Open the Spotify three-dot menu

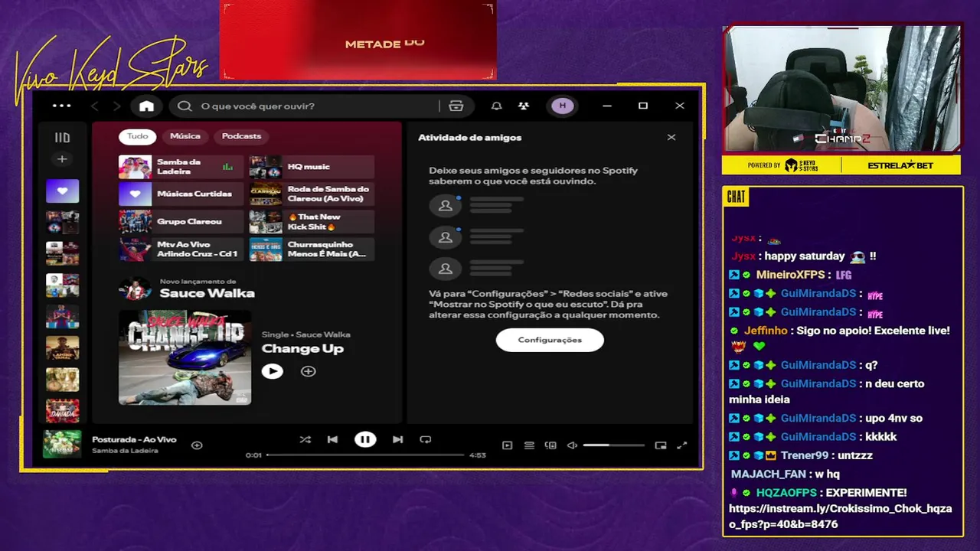click(61, 106)
